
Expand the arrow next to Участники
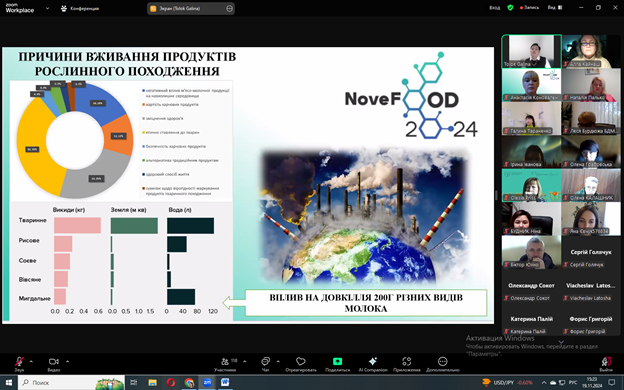tap(244, 361)
